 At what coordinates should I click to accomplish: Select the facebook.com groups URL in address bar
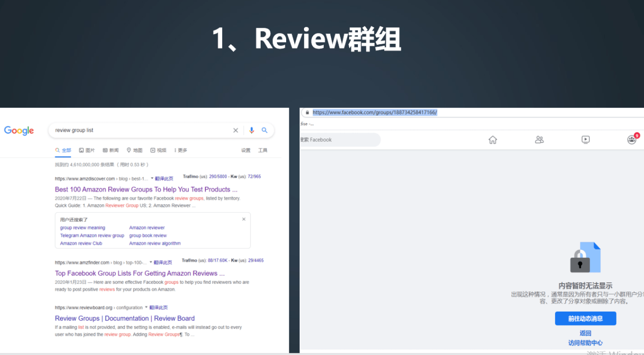375,112
